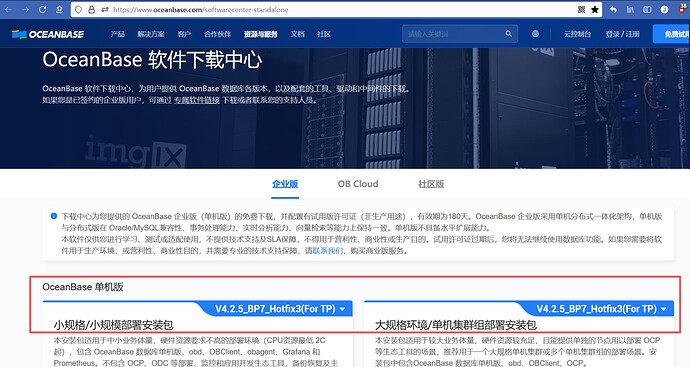
Task: Click the icon right of the reload button
Action: tap(59, 9)
